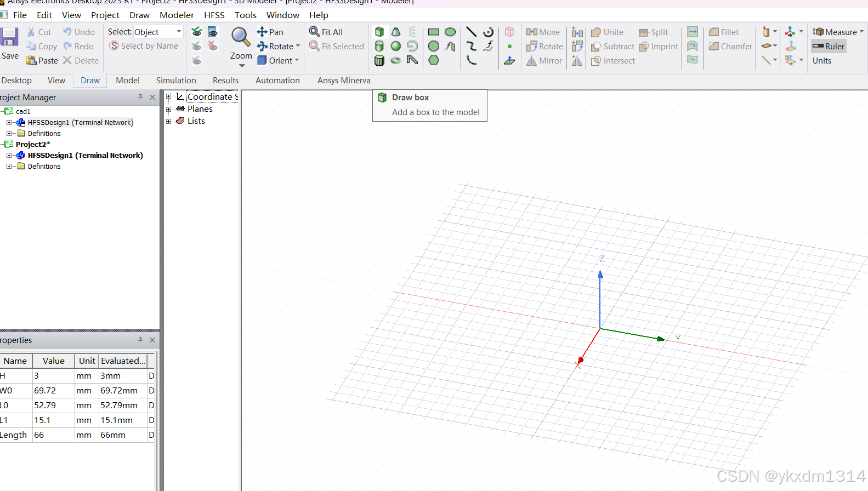Select the Draw cylinder tool
This screenshot has width=868, height=491.
point(379,46)
